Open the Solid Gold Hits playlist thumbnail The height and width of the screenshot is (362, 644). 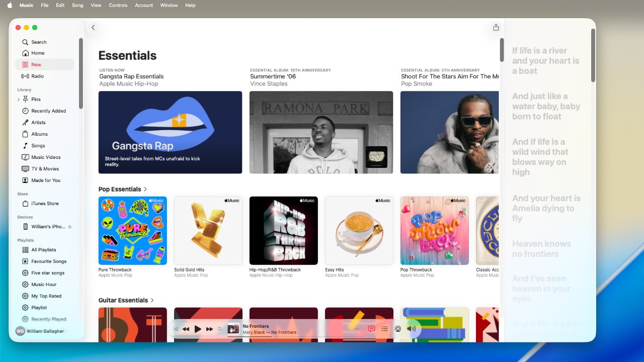point(208,230)
